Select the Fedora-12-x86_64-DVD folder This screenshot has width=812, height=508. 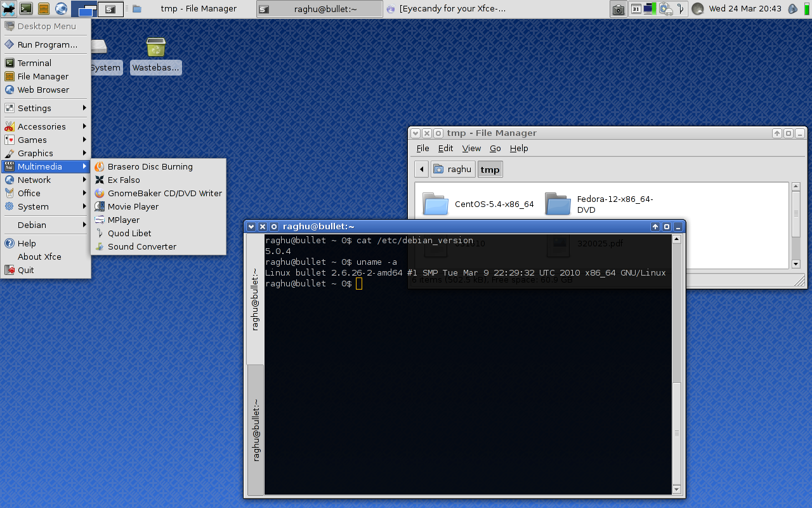point(599,204)
